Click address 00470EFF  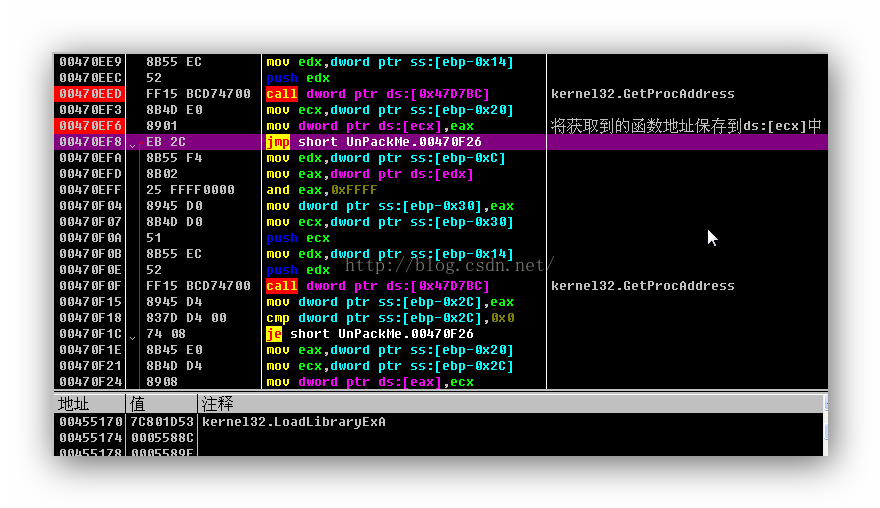click(x=90, y=190)
